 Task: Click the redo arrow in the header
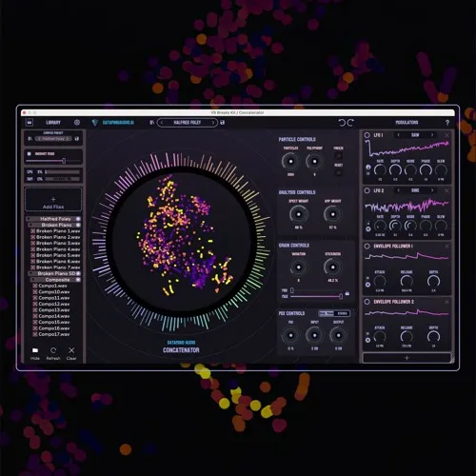click(x=350, y=123)
